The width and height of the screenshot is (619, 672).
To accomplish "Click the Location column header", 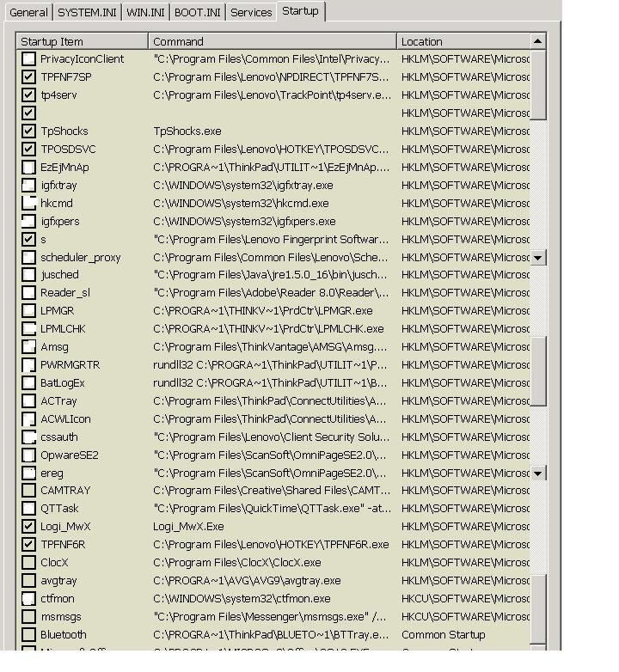I will pyautogui.click(x=463, y=41).
